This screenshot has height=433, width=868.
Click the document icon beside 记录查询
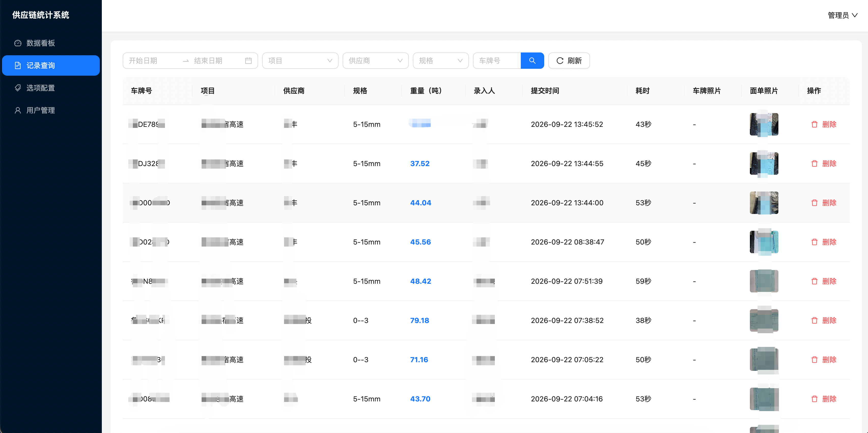pos(18,65)
